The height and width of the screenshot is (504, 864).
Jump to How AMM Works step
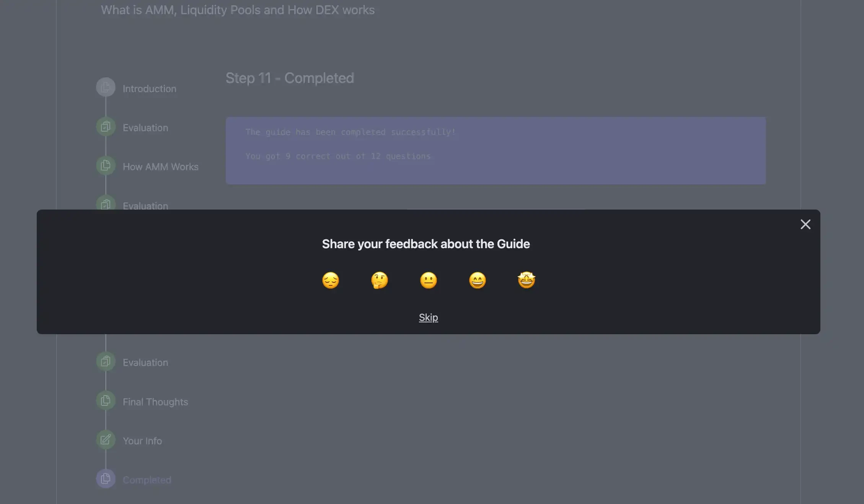tap(161, 167)
